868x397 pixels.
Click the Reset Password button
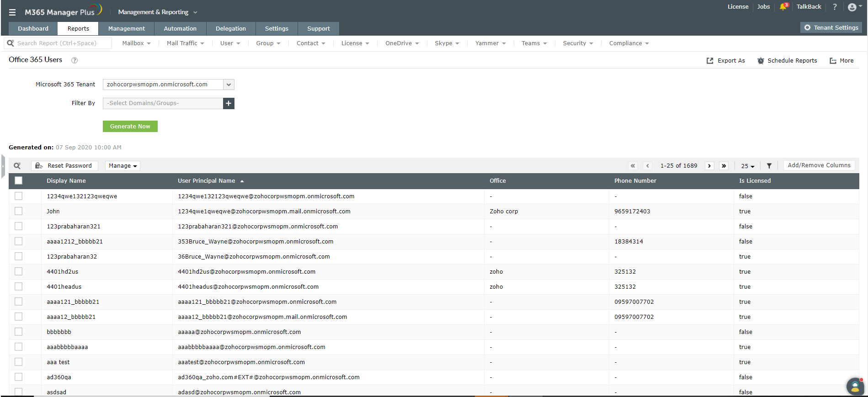(64, 166)
